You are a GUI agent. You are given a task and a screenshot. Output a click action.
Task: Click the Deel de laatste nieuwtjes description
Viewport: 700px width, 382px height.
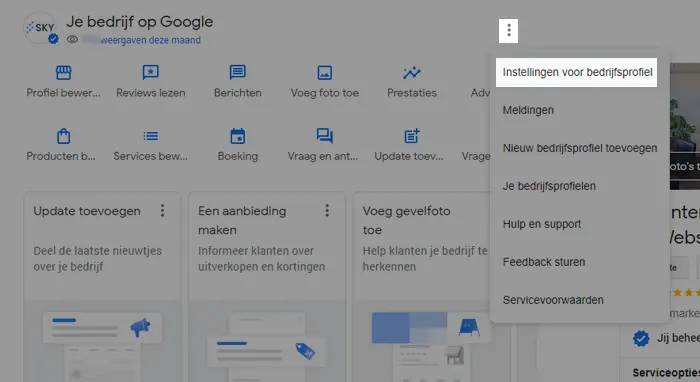coord(97,259)
